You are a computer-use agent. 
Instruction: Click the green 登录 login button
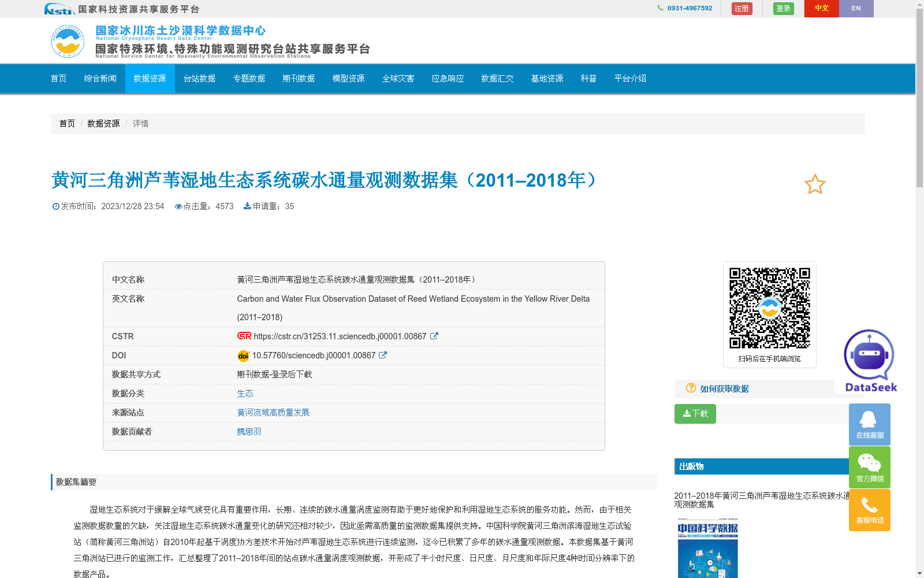(784, 9)
